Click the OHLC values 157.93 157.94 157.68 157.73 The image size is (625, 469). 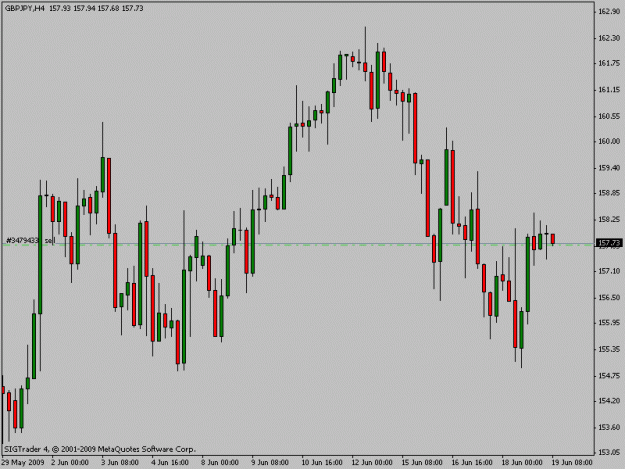96,8
